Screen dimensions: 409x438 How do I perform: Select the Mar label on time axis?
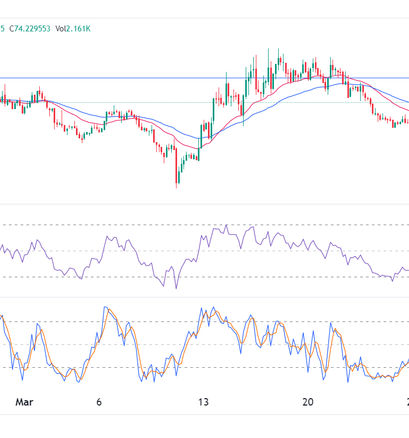pos(24,402)
